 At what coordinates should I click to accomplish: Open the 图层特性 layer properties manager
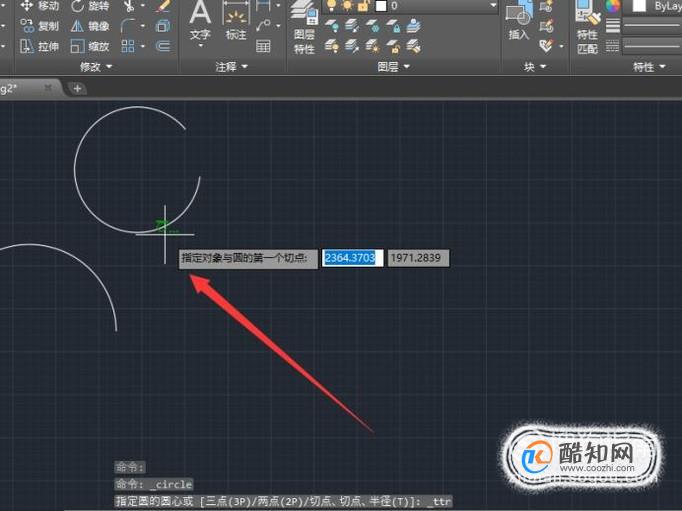(x=304, y=28)
